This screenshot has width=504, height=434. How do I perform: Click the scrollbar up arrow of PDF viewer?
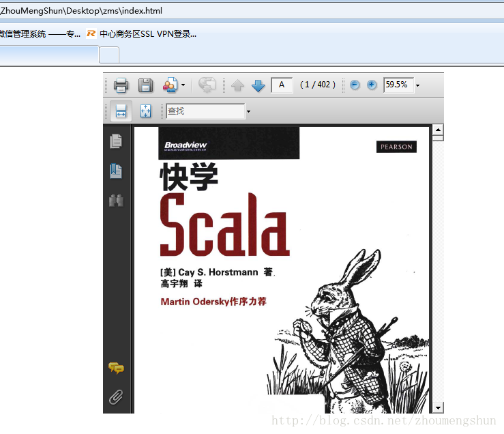[x=438, y=130]
